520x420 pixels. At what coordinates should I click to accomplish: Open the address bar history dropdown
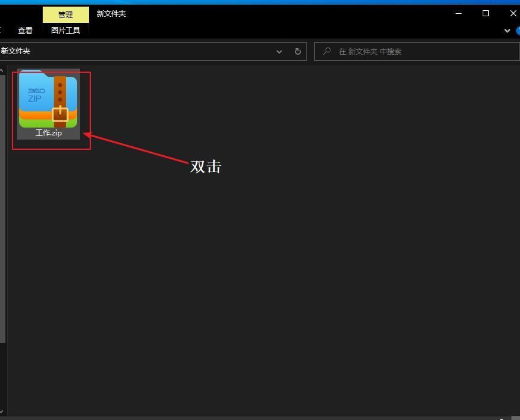[x=279, y=52]
